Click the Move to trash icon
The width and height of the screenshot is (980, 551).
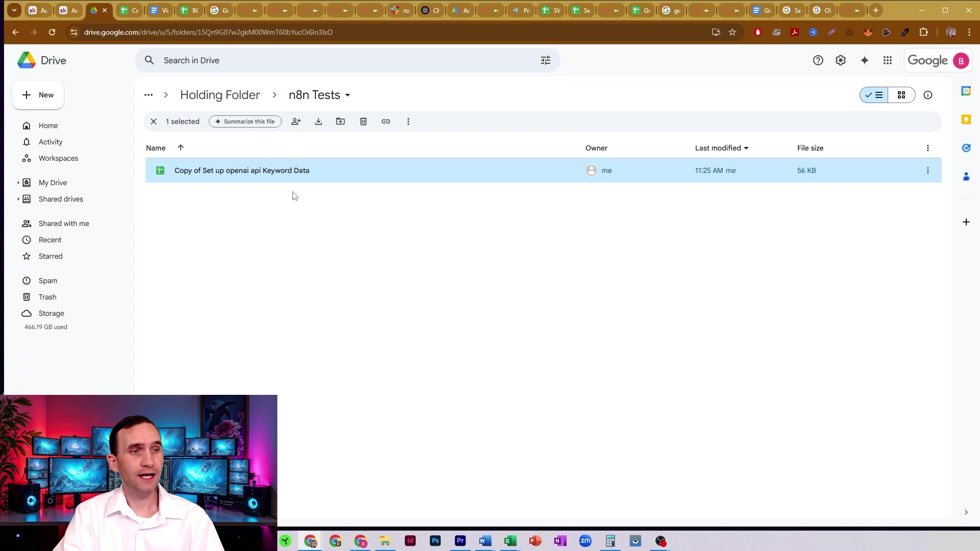point(363,121)
